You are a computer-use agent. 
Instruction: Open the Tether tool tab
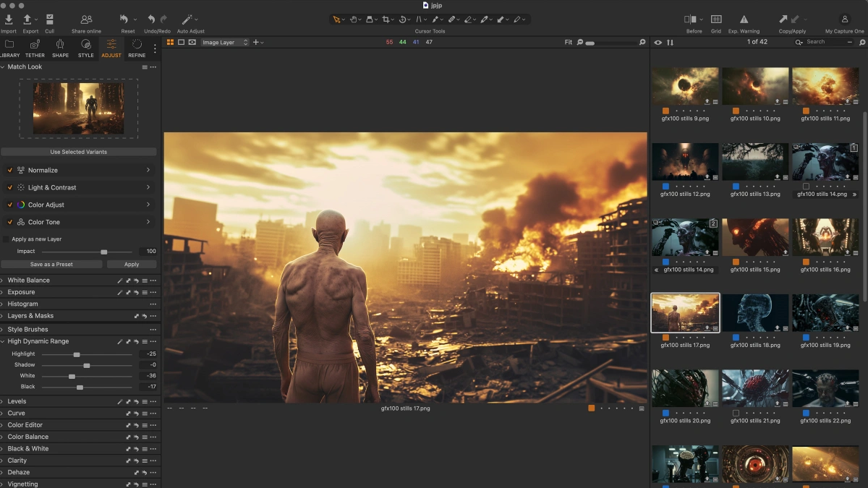[35, 48]
